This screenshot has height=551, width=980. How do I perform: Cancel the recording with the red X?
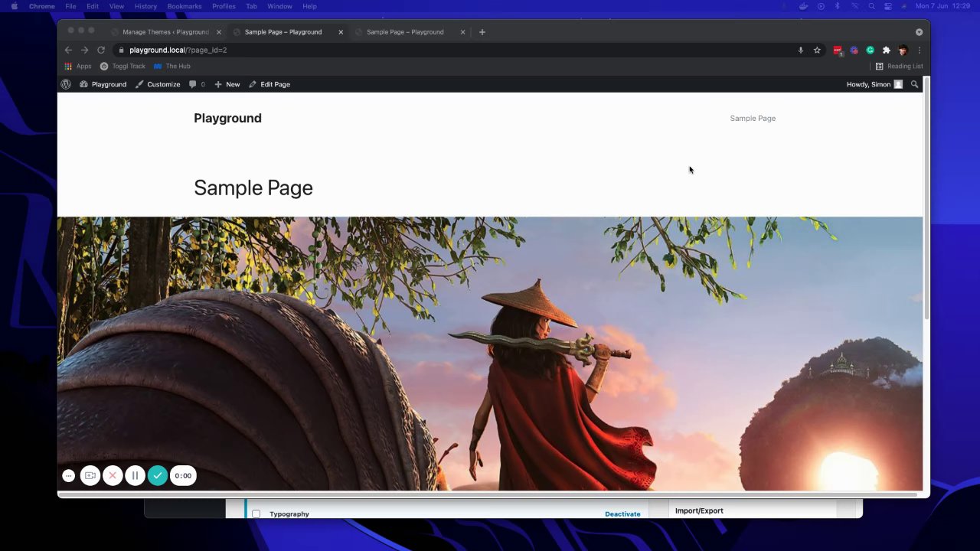[x=113, y=475]
